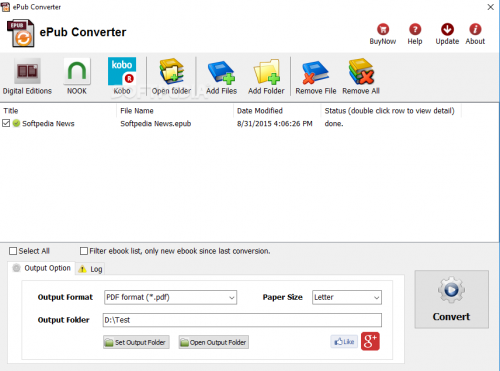The height and width of the screenshot is (371, 500).
Task: Click the NOOK library icon
Action: pyautogui.click(x=77, y=71)
